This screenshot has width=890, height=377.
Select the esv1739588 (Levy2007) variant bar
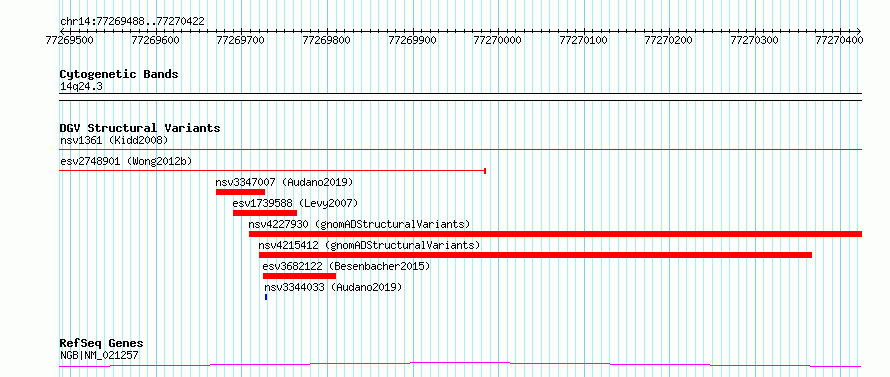(265, 213)
